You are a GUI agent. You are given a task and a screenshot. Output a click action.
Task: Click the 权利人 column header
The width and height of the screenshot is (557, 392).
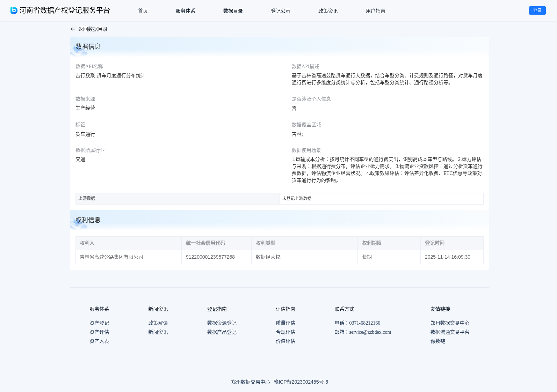129,243
